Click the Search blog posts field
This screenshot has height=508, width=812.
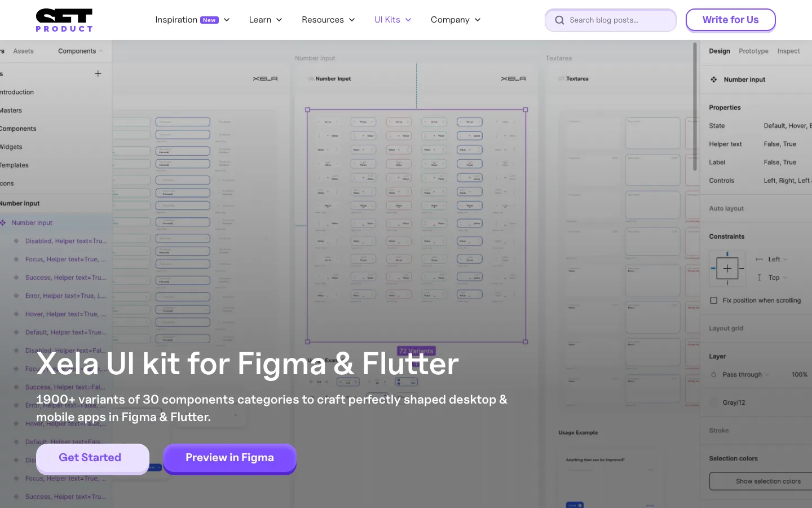click(611, 20)
